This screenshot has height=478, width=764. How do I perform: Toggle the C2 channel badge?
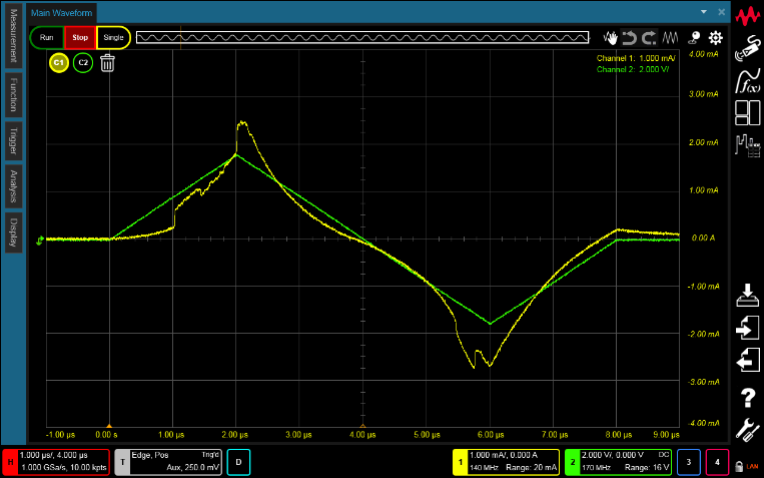click(83, 63)
